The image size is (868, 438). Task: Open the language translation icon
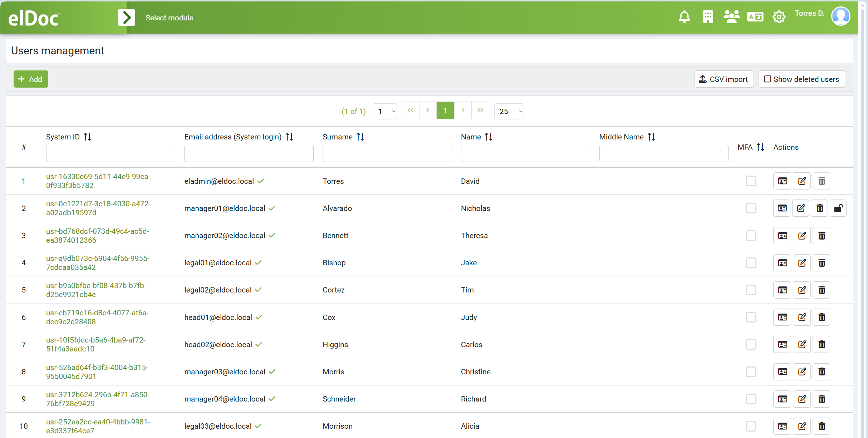[755, 17]
